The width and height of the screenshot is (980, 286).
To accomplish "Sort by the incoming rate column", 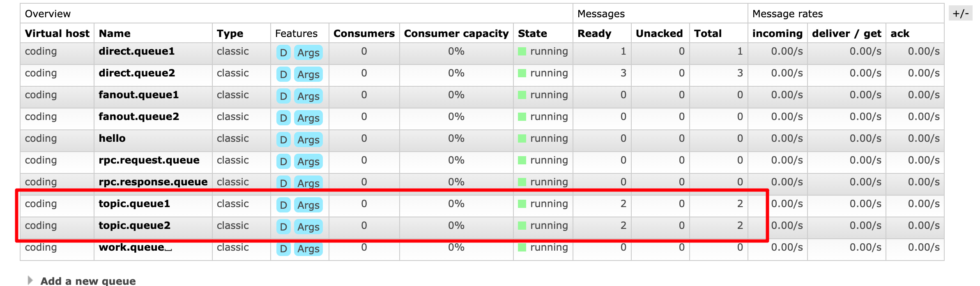I will (777, 33).
